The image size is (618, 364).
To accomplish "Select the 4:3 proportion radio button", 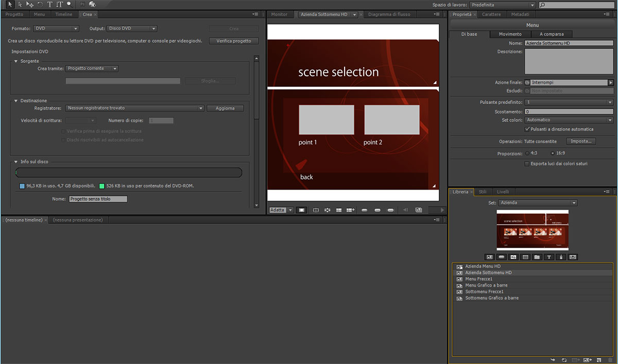I will click(x=527, y=153).
